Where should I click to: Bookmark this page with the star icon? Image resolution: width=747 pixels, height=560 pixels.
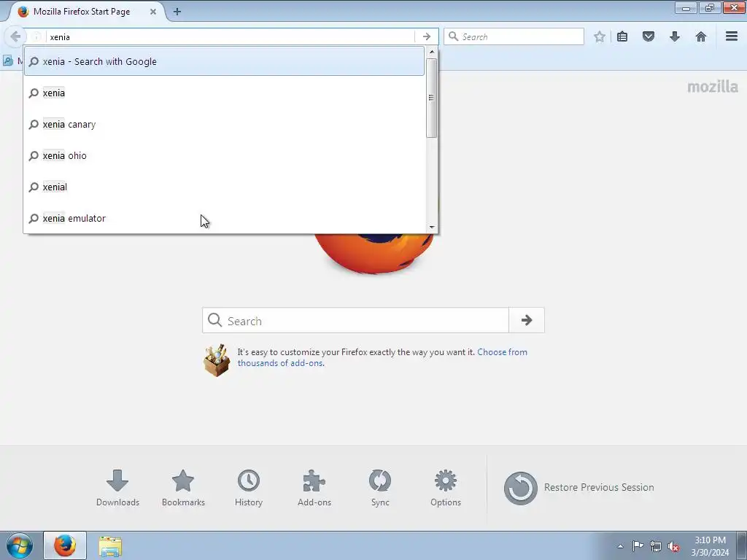point(600,36)
